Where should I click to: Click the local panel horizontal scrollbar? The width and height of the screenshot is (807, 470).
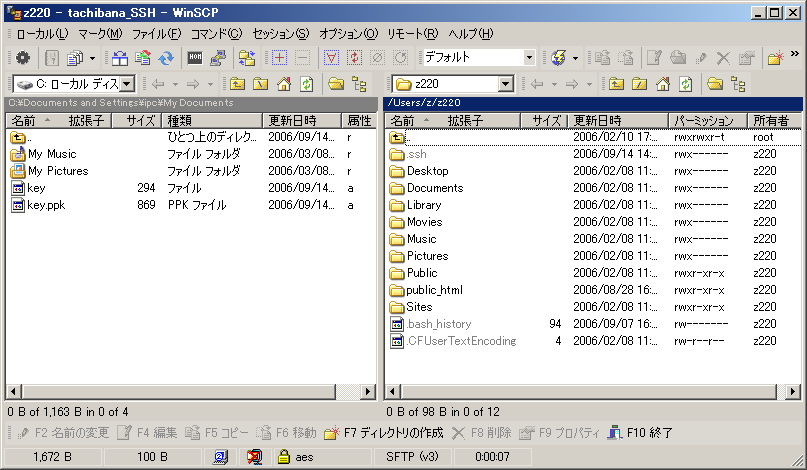click(x=179, y=392)
